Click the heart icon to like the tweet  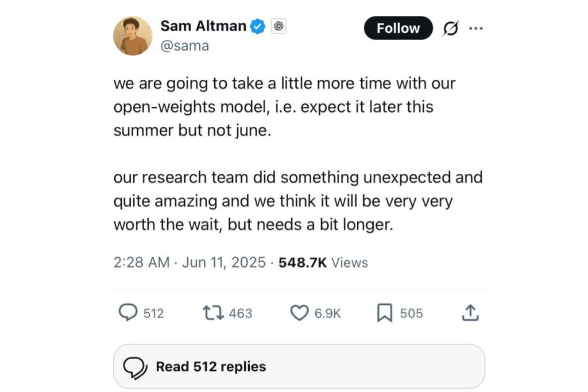pyautogui.click(x=299, y=313)
